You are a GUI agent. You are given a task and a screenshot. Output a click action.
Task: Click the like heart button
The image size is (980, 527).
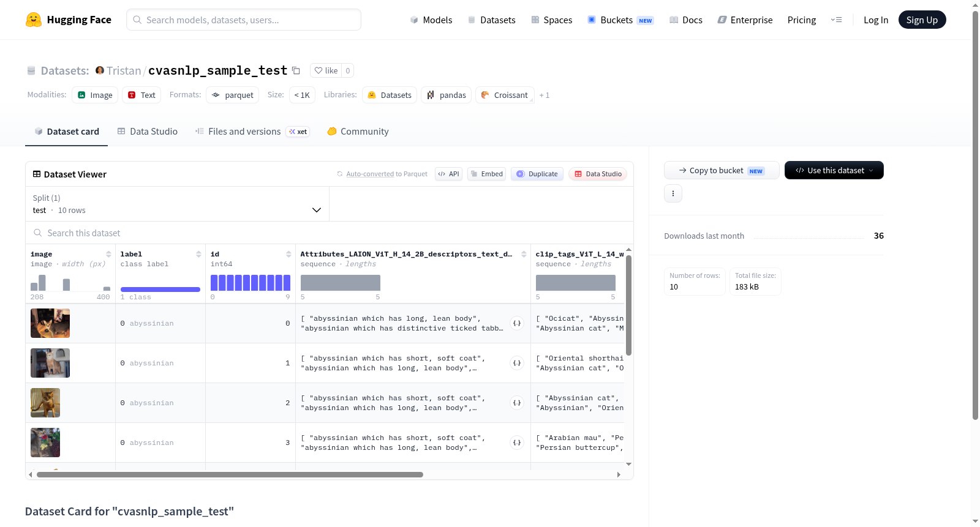[x=326, y=70]
